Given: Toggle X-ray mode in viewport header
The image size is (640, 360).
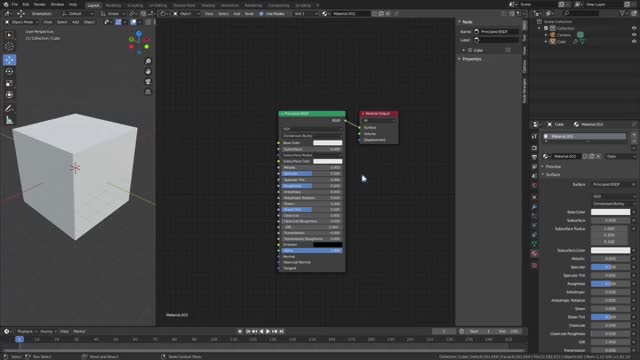Looking at the screenshot, I should [x=148, y=22].
